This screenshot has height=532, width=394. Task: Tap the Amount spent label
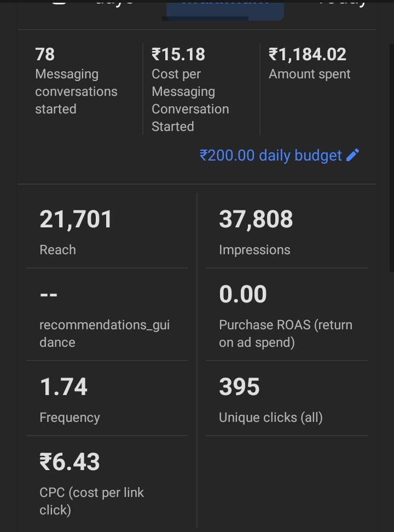309,75
